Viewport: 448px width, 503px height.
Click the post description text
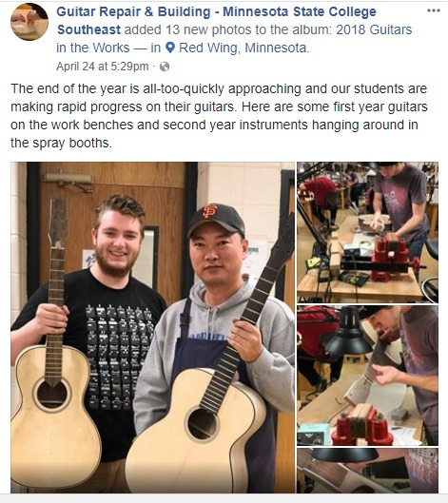pos(219,115)
